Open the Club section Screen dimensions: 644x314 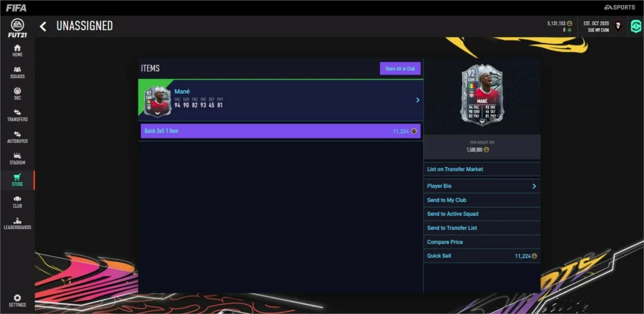pyautogui.click(x=17, y=202)
